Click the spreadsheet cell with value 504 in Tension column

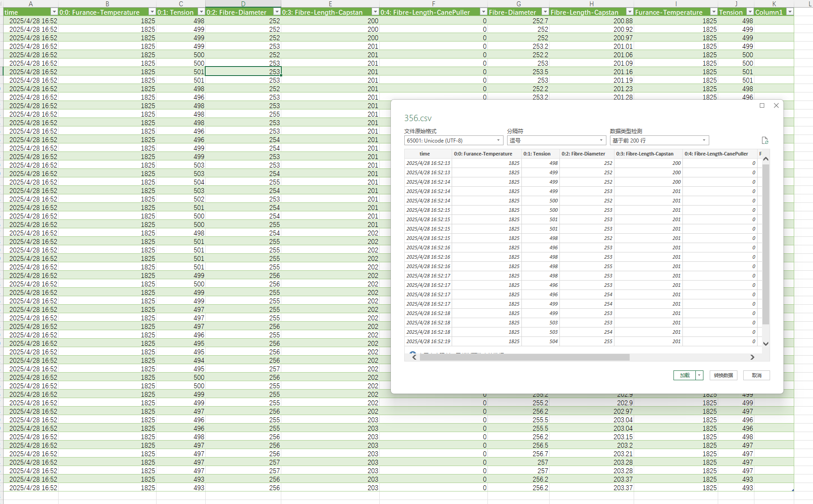181,182
